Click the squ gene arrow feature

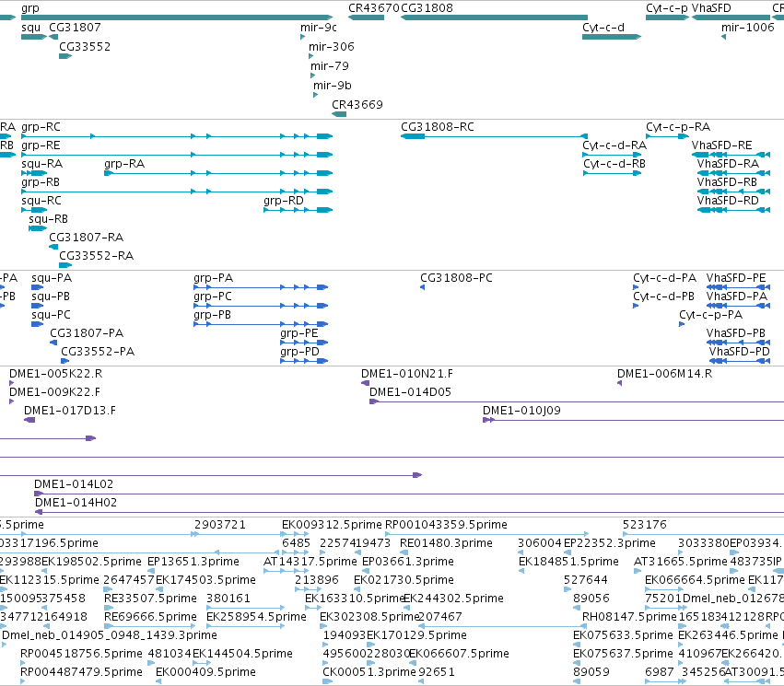[x=34, y=37]
